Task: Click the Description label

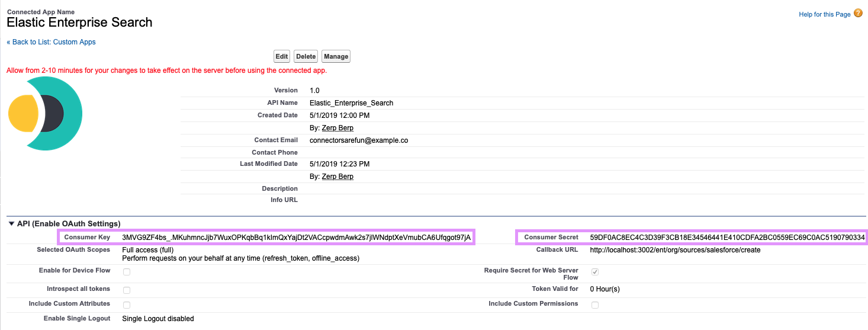Action: (x=280, y=189)
